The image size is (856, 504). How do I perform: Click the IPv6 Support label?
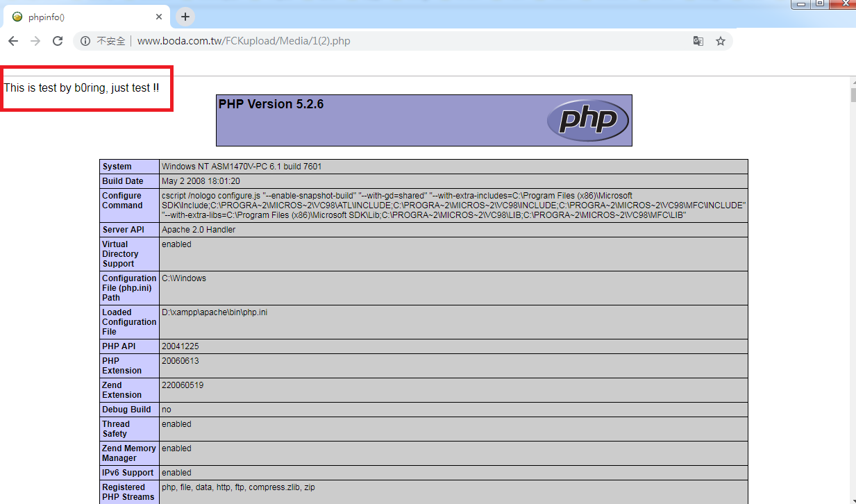click(x=128, y=473)
